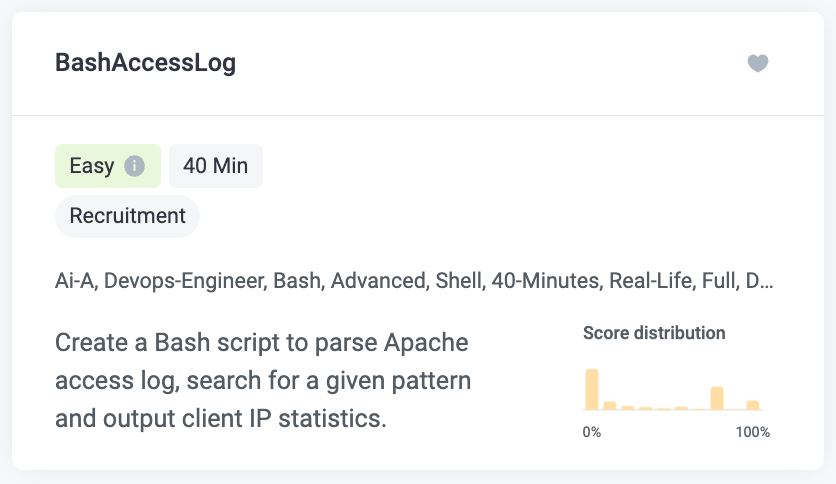Favorite the BashAccessLog task with heart icon

click(x=758, y=63)
